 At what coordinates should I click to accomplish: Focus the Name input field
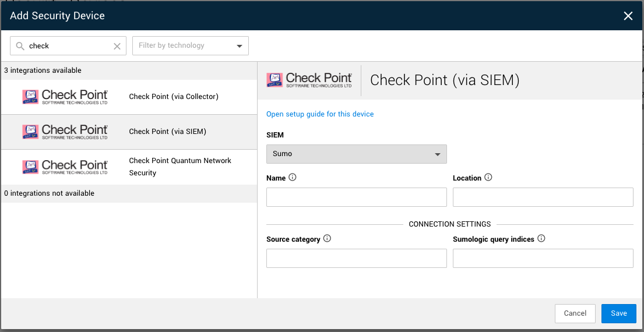pos(357,197)
